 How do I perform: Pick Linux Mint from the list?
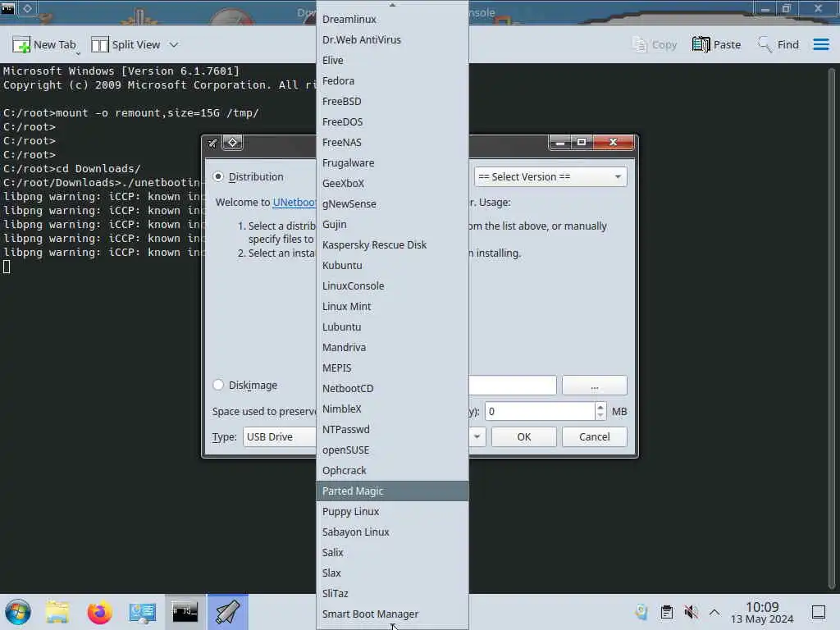pyautogui.click(x=392, y=307)
